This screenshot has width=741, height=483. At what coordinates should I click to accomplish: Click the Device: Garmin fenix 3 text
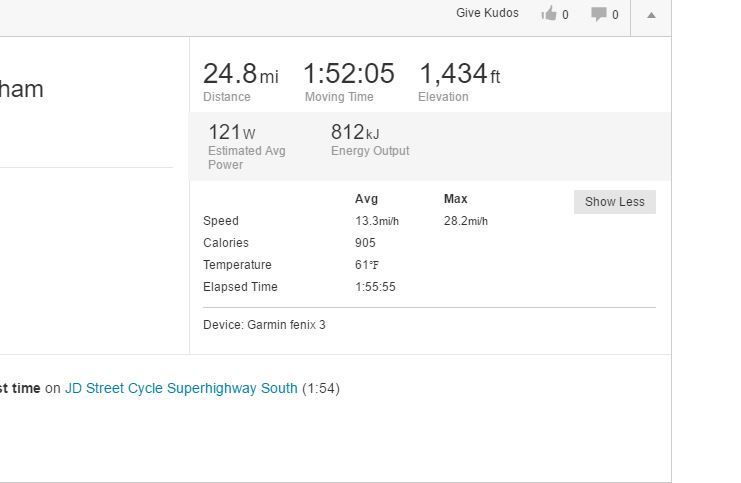point(264,325)
